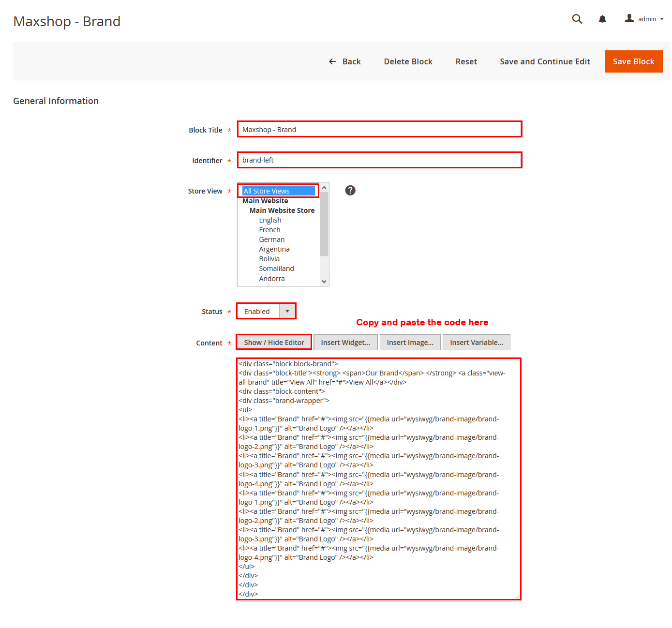This screenshot has height=628, width=672.
Task: Open the search magnifier icon
Action: [x=577, y=19]
